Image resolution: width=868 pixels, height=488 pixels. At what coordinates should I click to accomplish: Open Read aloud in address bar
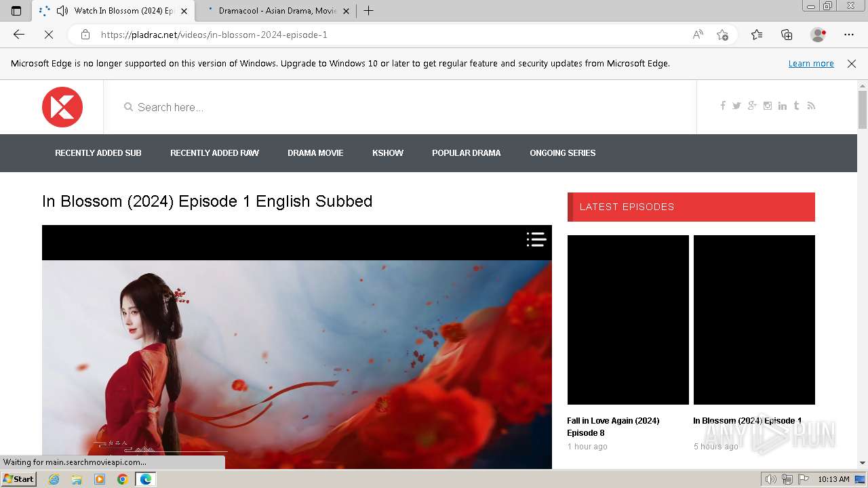tap(698, 35)
